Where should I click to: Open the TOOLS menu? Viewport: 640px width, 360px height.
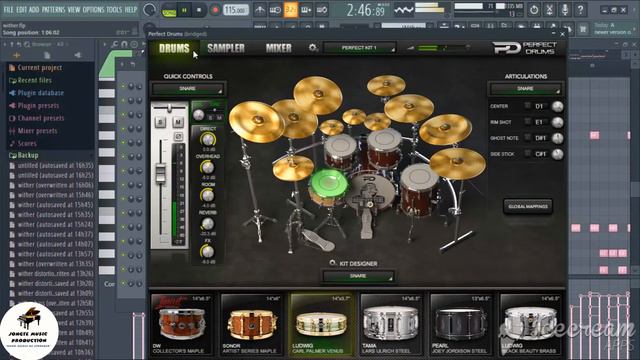pos(114,9)
